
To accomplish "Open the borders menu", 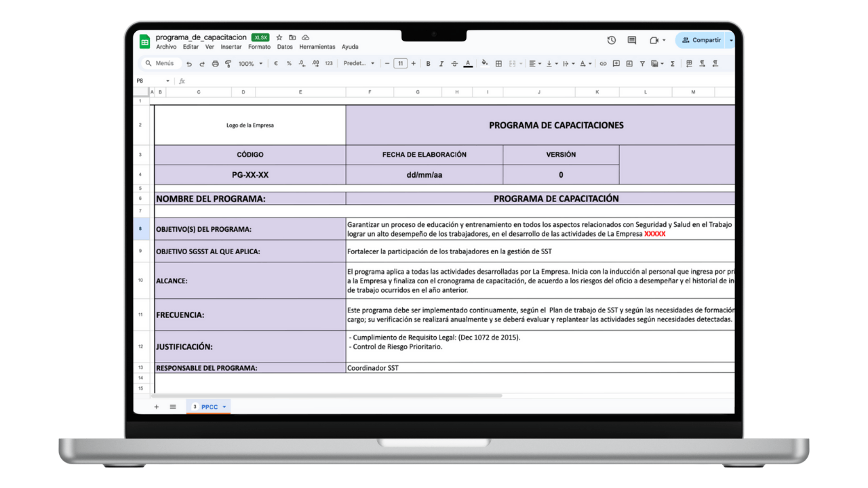I will (x=499, y=63).
